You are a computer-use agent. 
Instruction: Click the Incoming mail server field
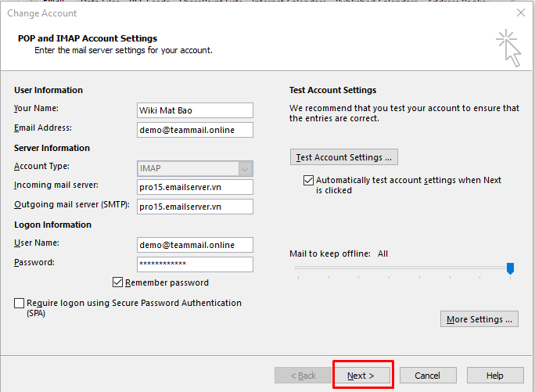(x=195, y=187)
